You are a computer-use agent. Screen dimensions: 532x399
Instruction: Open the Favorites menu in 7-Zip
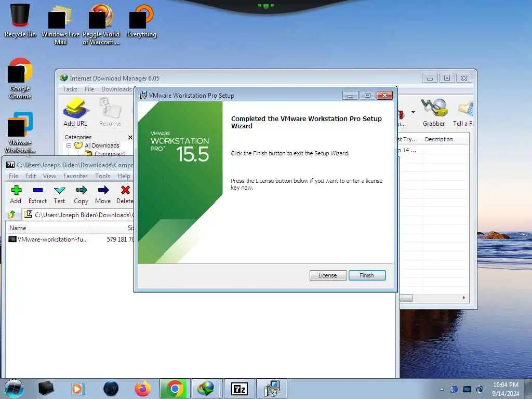[x=75, y=176]
